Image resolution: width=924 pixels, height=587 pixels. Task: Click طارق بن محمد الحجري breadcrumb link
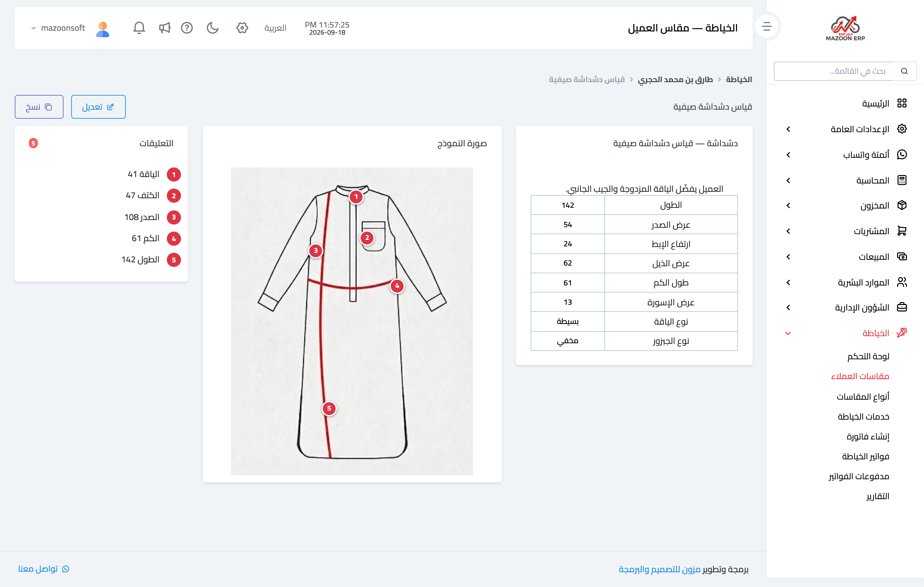675,80
